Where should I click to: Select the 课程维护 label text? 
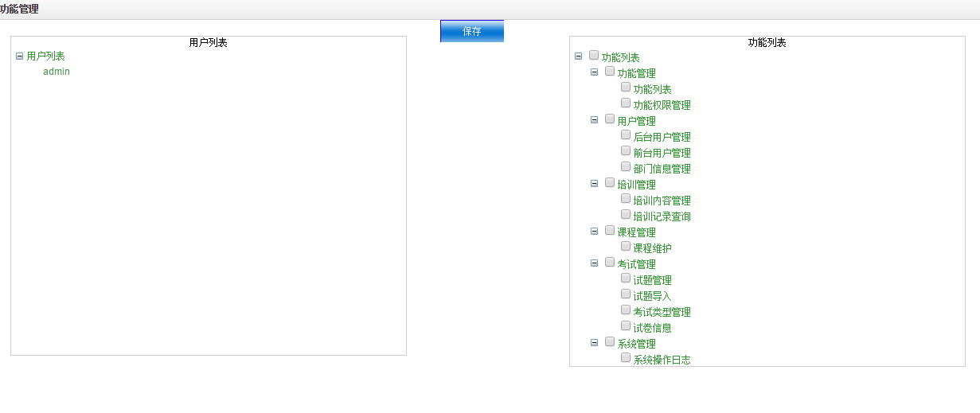click(653, 248)
